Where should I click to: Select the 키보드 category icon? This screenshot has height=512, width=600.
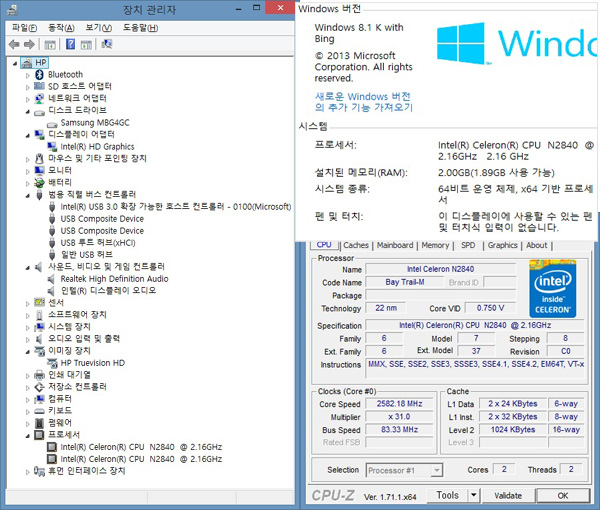click(x=39, y=411)
